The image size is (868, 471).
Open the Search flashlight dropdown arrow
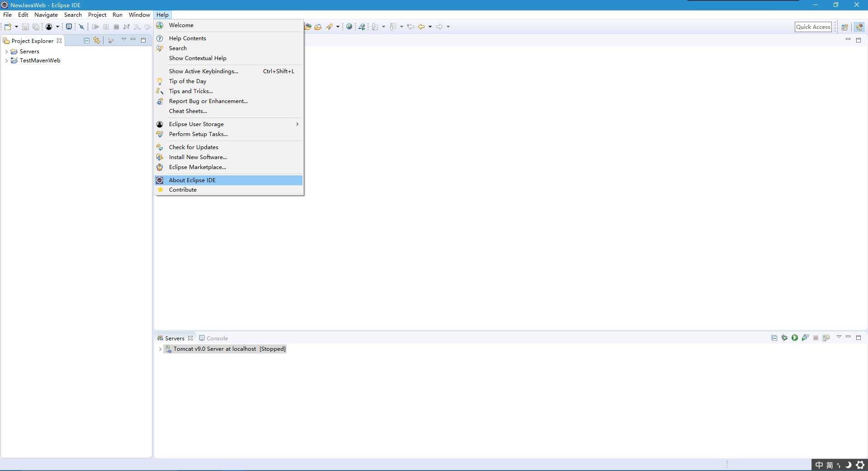338,27
